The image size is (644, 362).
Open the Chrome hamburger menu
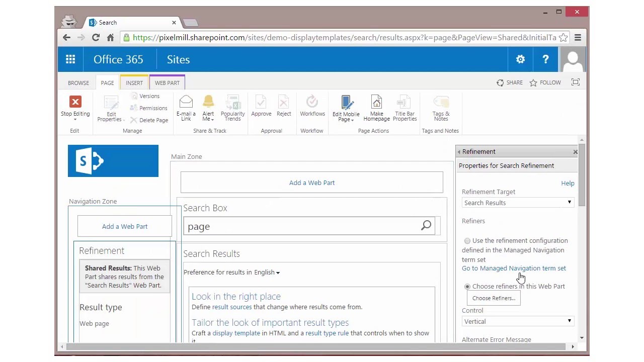(578, 38)
